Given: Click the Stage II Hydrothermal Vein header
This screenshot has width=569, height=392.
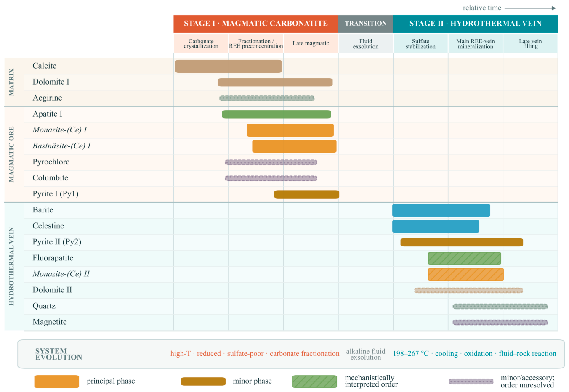Looking at the screenshot, I should pos(476,24).
